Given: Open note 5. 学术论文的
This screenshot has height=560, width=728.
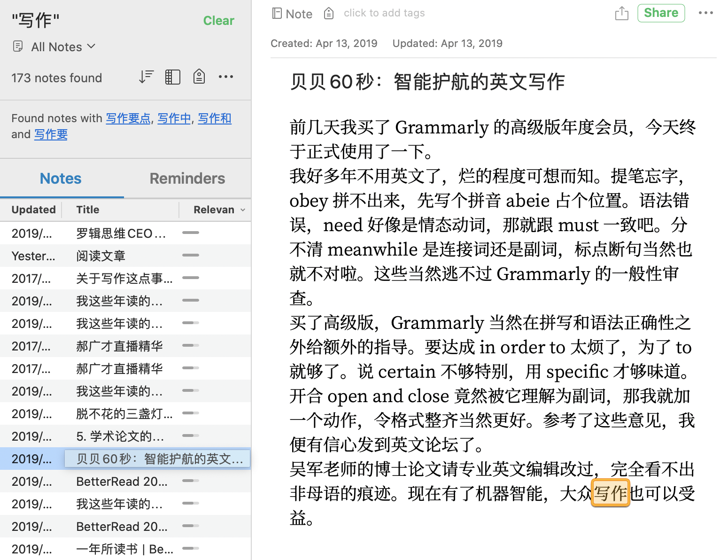Looking at the screenshot, I should click(x=125, y=436).
